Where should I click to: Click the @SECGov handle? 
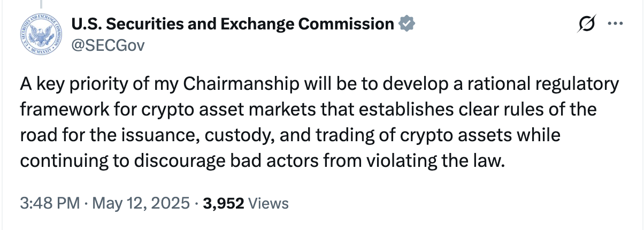pos(108,44)
